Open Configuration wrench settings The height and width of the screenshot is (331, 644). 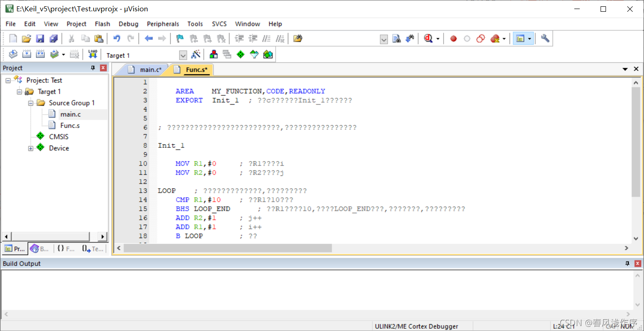(545, 39)
